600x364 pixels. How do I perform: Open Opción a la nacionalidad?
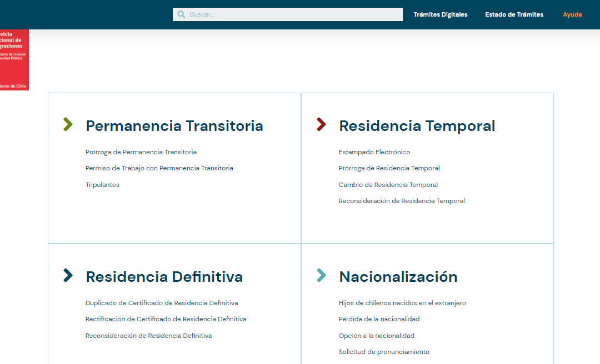click(x=377, y=336)
